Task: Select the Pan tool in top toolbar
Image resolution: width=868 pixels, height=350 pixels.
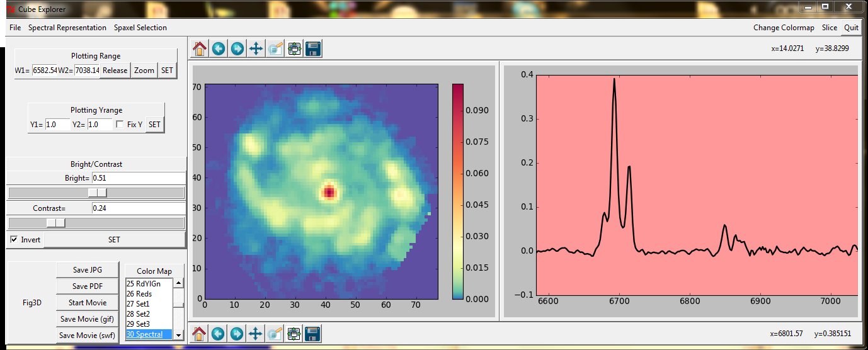Action: (256, 49)
